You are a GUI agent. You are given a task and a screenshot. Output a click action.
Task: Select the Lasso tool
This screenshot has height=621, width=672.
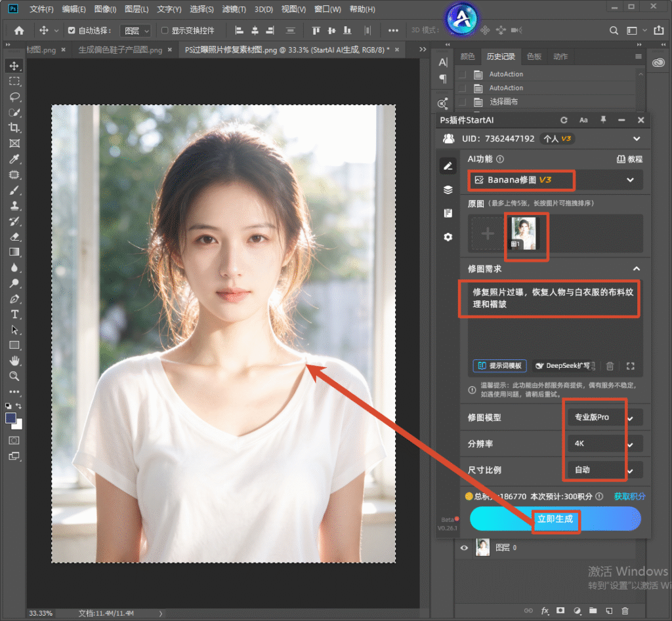tap(14, 97)
